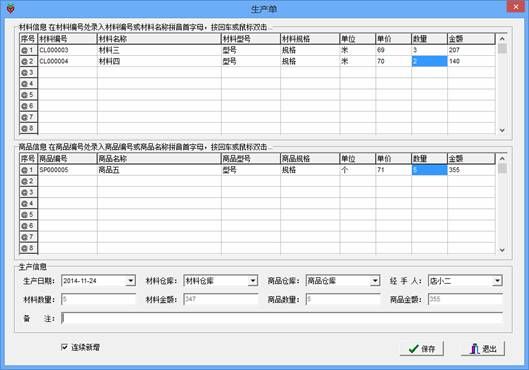Select row @3 header in the products table
The height and width of the screenshot is (370, 529).
28,192
